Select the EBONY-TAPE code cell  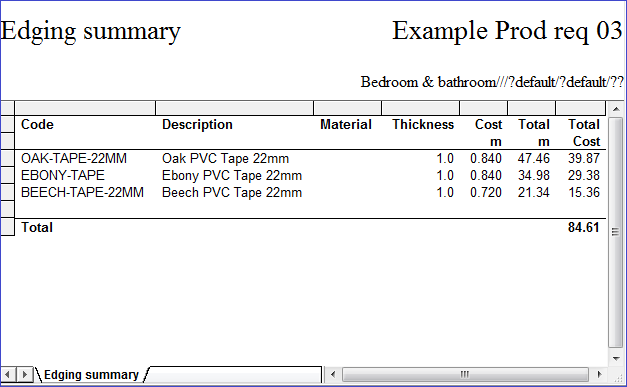(63, 176)
